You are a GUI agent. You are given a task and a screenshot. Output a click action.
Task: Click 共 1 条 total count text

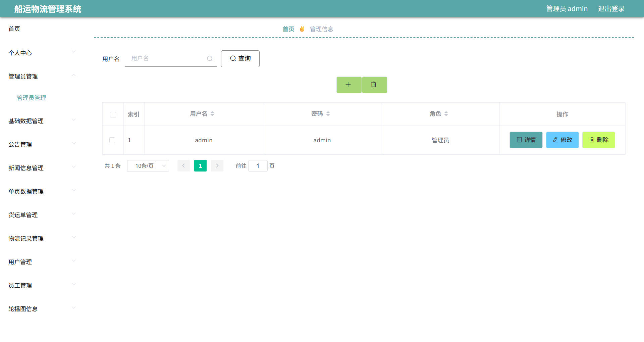pyautogui.click(x=112, y=166)
